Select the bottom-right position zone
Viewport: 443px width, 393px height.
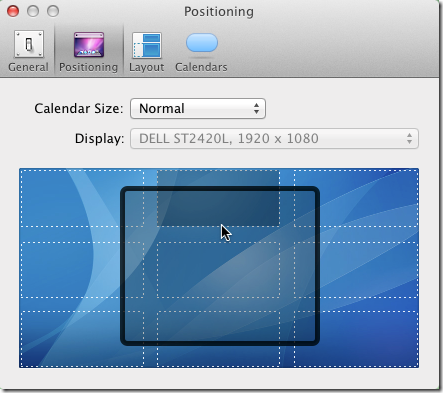pyautogui.click(x=356, y=339)
